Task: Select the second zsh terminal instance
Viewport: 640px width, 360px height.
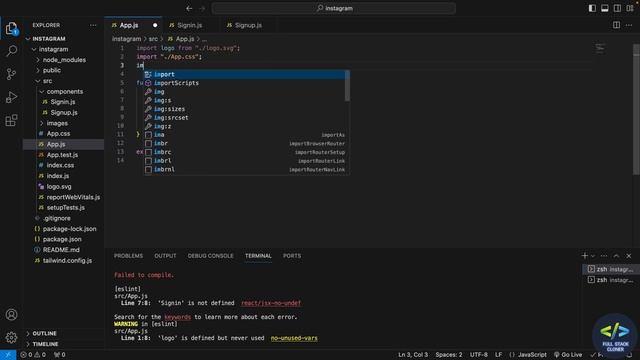Action: [610, 280]
